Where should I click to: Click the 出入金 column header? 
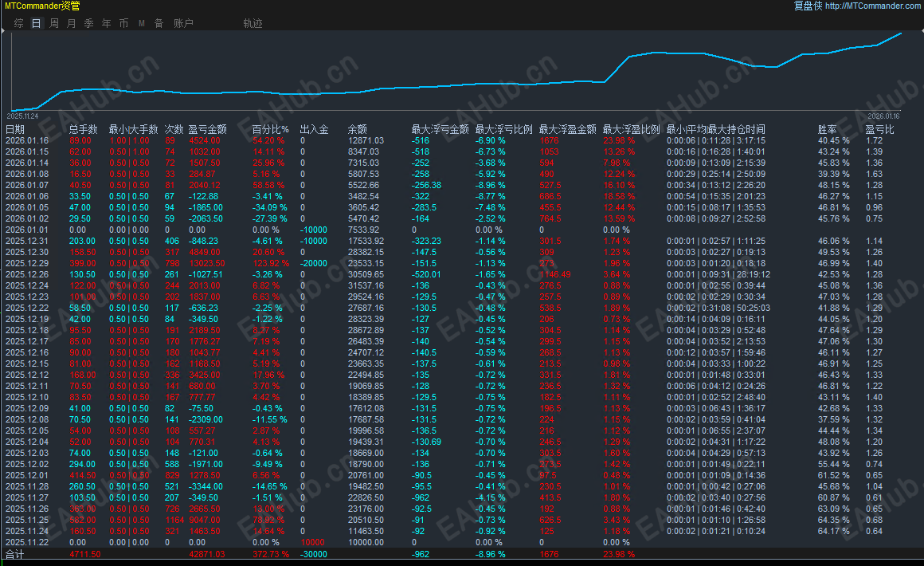[314, 129]
